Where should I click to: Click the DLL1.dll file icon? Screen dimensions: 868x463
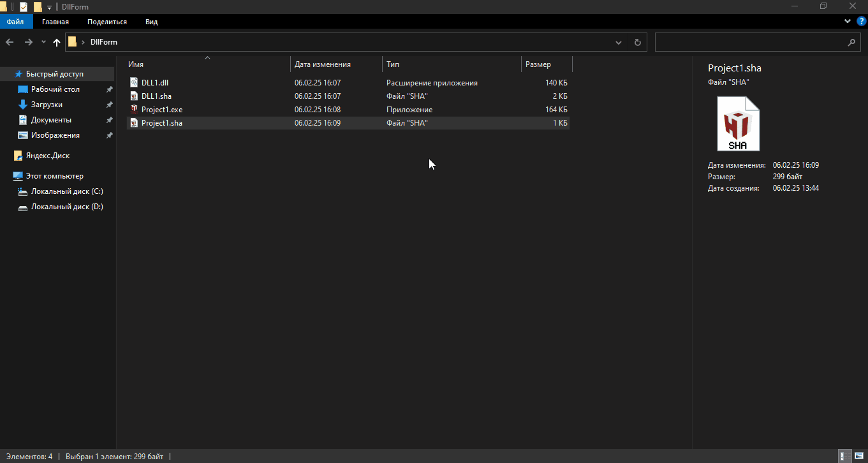point(134,82)
